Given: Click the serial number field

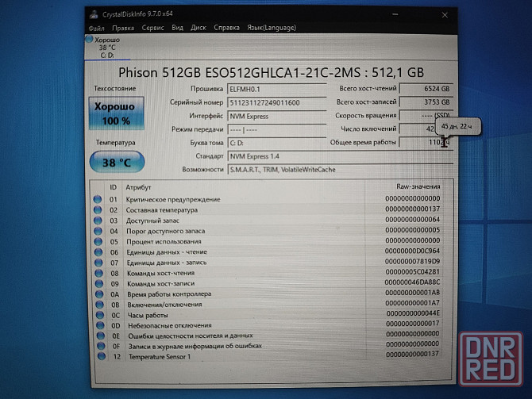Looking at the screenshot, I should pyautogui.click(x=276, y=102).
